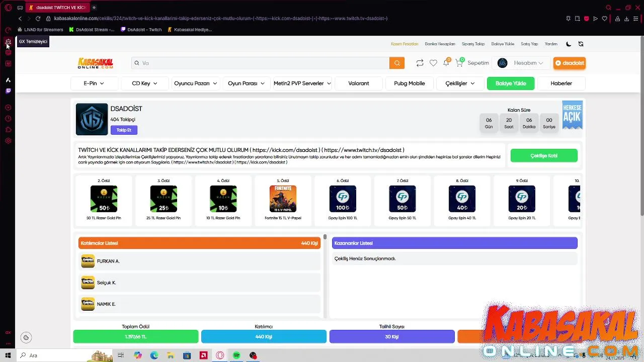The height and width of the screenshot is (362, 644).
Task: Open the DsAdoist - Twitch bookmark
Action: point(141,30)
